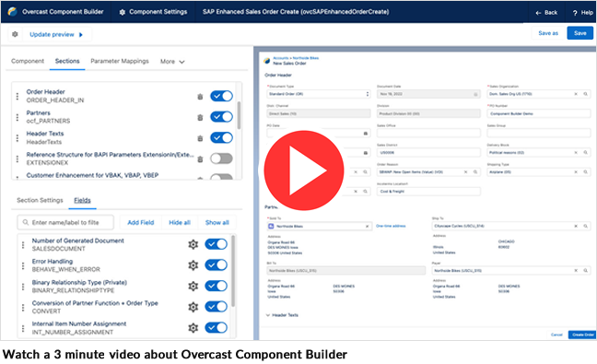
Task: Open the Parameter Mappings tab
Action: coord(120,61)
